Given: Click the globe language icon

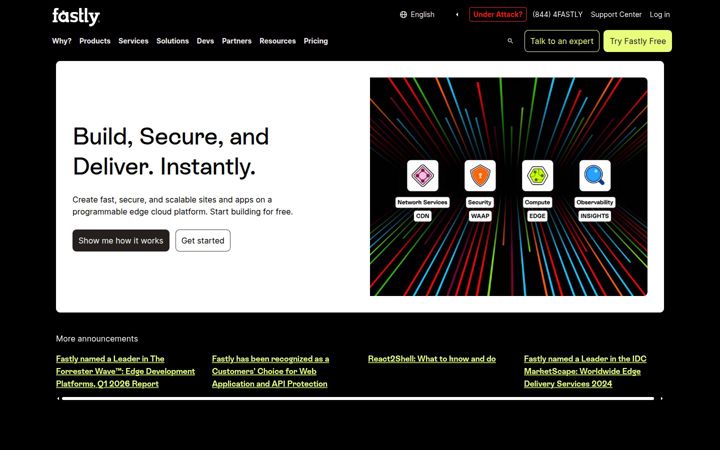Looking at the screenshot, I should 403,15.
